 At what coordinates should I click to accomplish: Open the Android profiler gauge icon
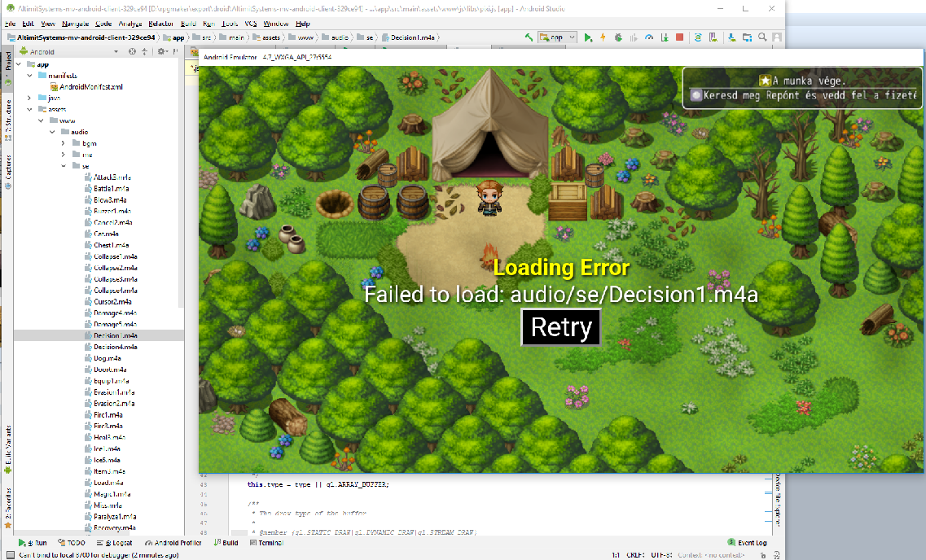pyautogui.click(x=649, y=37)
